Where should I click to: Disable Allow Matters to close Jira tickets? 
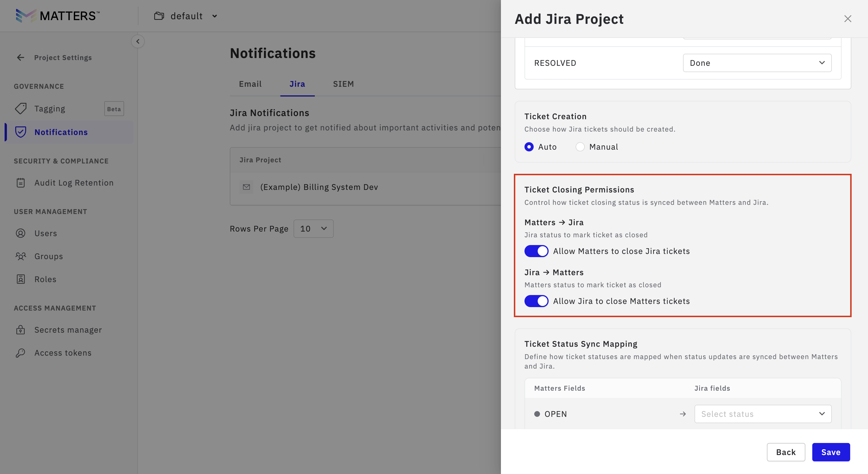(x=536, y=251)
